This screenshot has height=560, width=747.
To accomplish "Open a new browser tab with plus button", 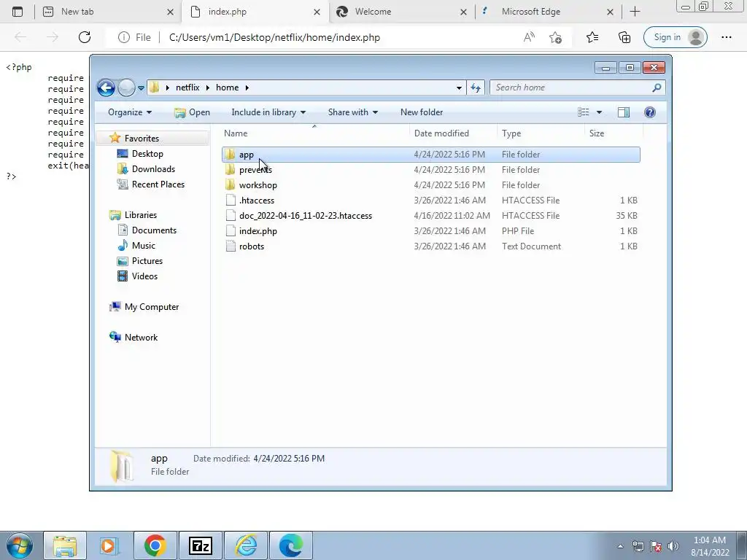I will click(635, 12).
